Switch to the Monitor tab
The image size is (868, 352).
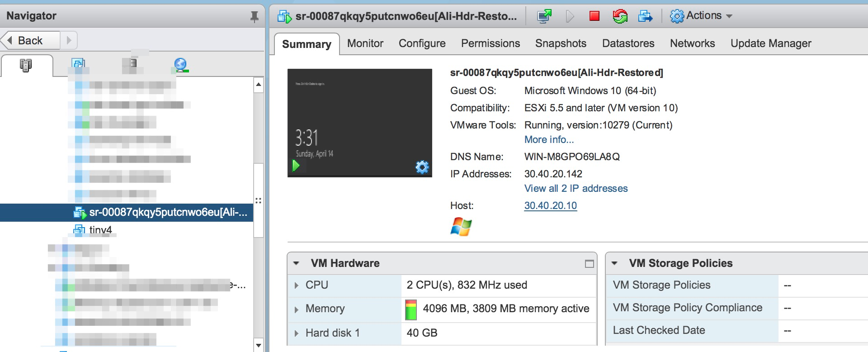[365, 43]
